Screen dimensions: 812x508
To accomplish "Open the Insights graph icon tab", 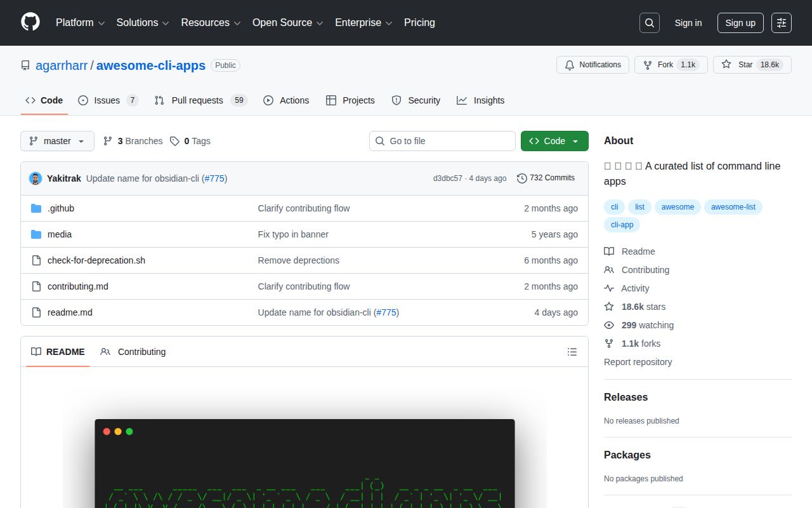I will [462, 100].
